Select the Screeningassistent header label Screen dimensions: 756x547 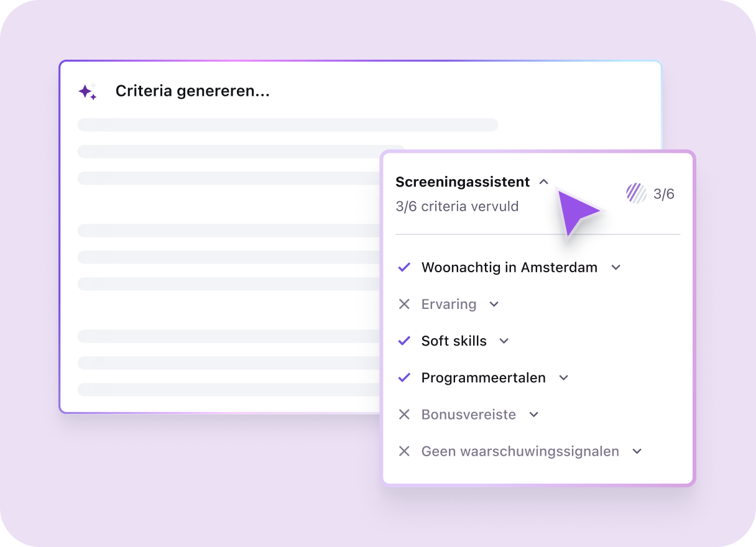click(x=463, y=182)
